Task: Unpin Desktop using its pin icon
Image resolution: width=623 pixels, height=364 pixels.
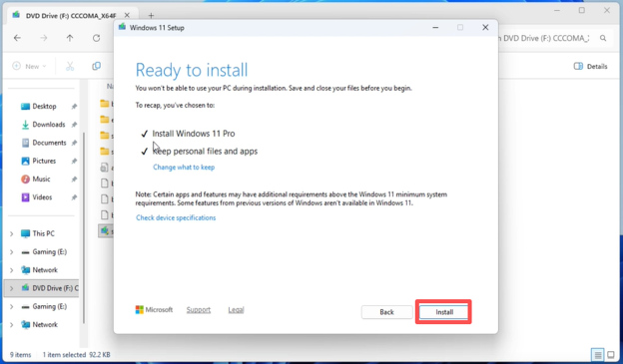Action: [74, 107]
